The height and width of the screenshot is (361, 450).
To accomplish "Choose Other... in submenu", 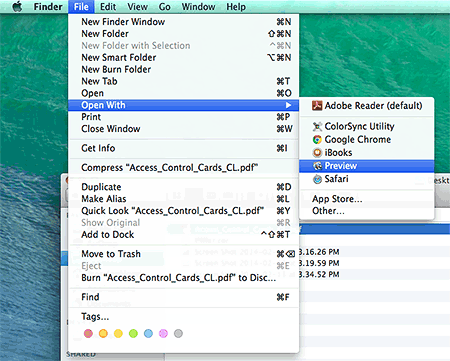I will click(x=367, y=211).
